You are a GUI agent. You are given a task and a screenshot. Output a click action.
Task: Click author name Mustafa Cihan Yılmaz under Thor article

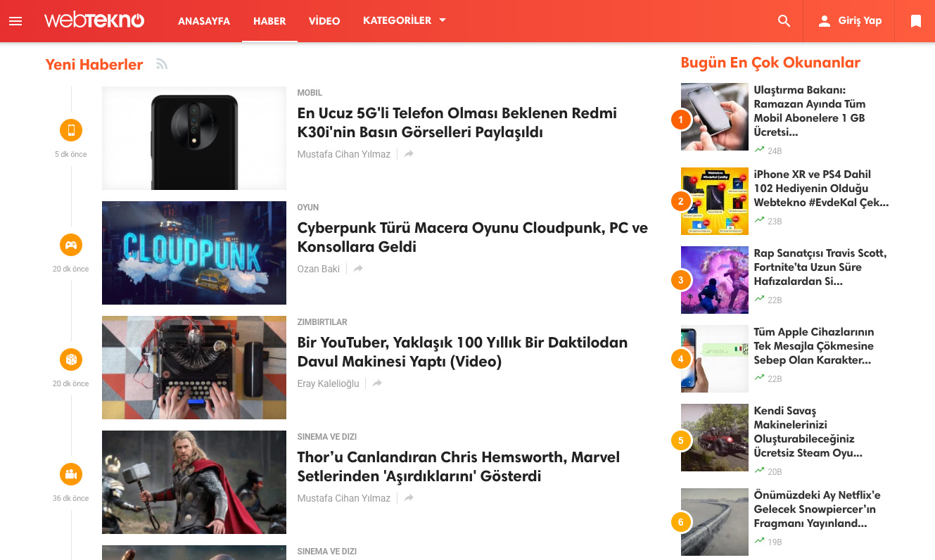click(343, 498)
